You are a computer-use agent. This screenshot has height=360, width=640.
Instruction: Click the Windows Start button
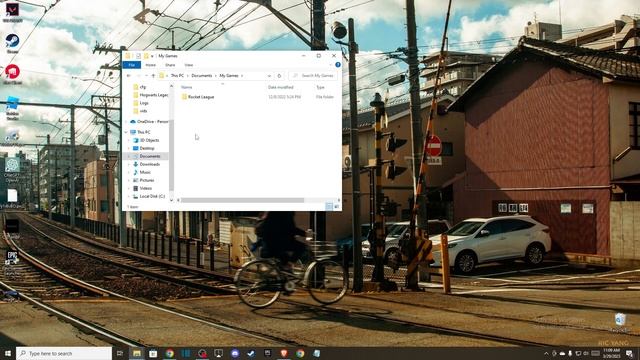pos(8,353)
